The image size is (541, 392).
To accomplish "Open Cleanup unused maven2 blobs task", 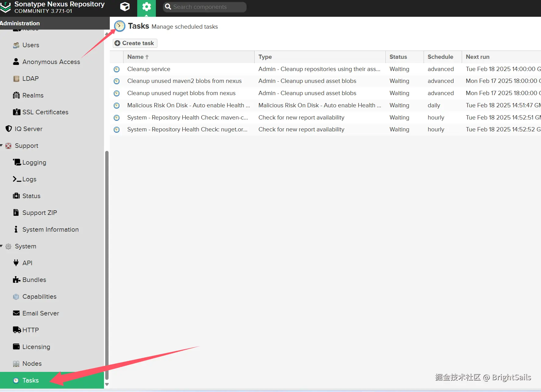I will [x=185, y=81].
